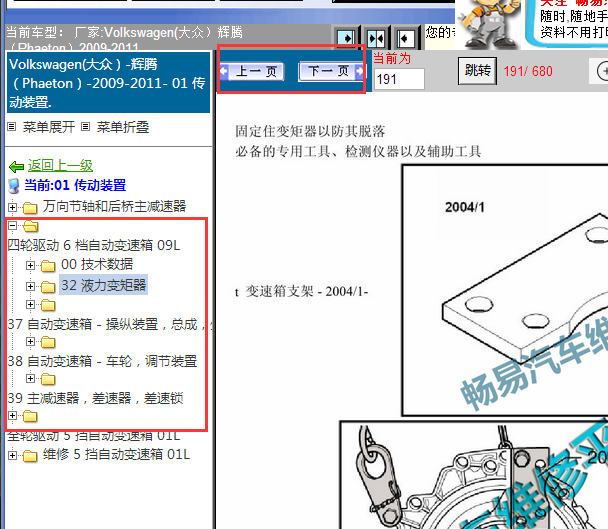Click folder icon above 39 主减速器
This screenshot has height=529, width=608.
click(48, 379)
